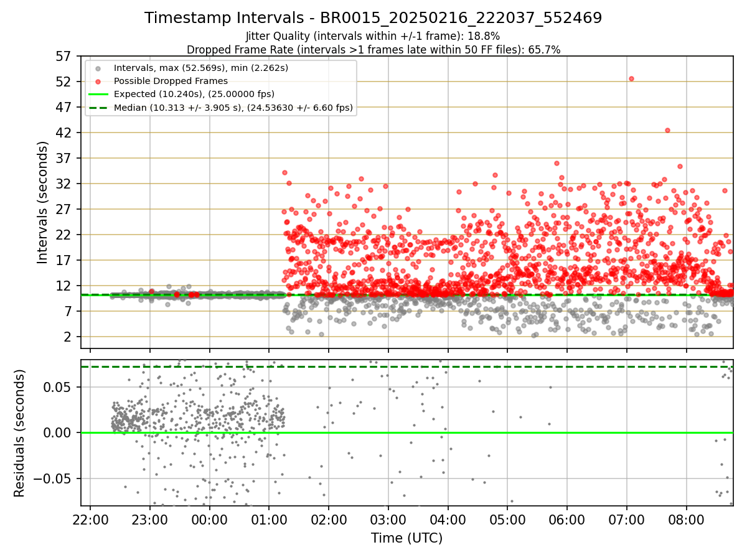
Task: Click the Jitter Quality 18.8% subtitle line
Action: [x=373, y=36]
